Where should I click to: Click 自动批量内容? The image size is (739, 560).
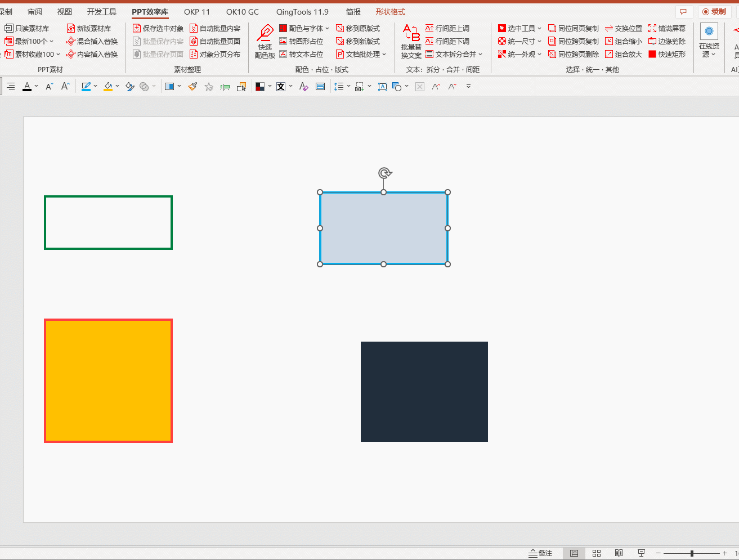pos(215,28)
